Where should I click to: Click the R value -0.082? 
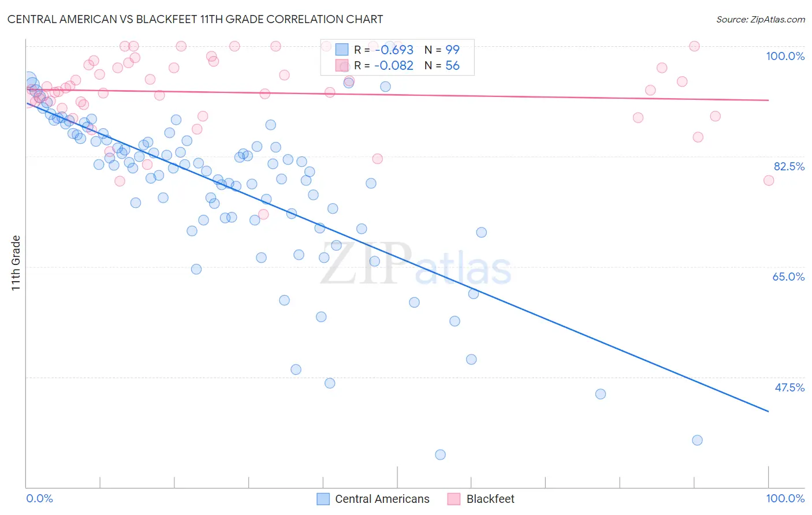click(x=394, y=66)
